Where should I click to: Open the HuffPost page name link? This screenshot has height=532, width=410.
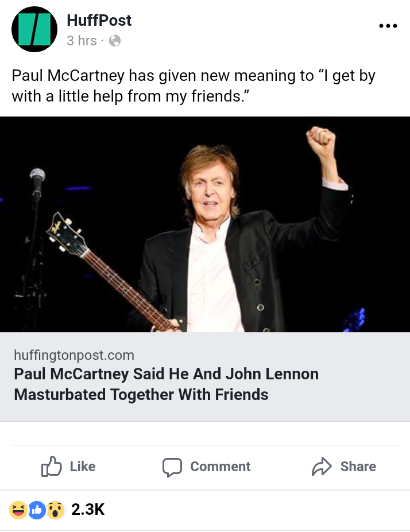[x=99, y=20]
